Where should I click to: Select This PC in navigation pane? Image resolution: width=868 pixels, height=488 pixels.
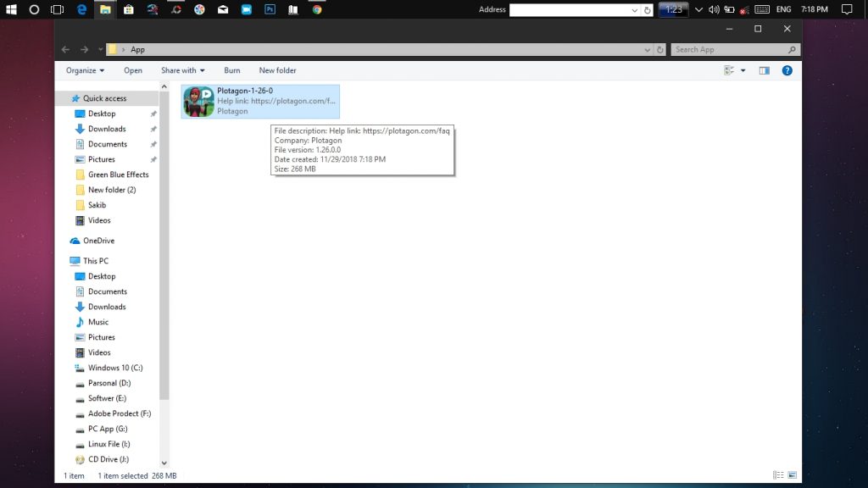coord(96,261)
